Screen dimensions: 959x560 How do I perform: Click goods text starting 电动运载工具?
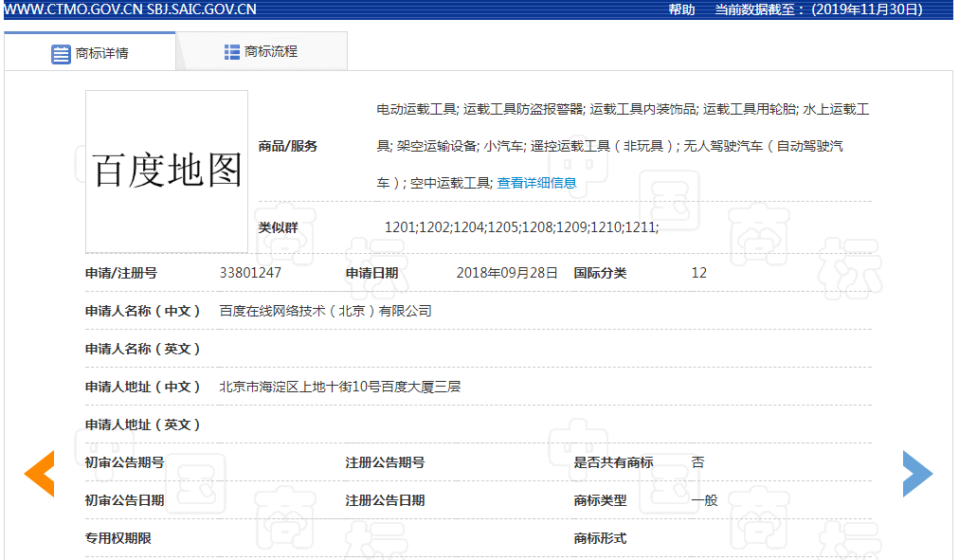click(x=623, y=146)
